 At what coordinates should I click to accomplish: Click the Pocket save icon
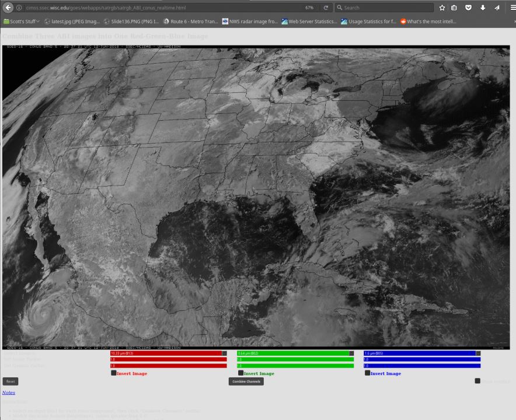468,8
